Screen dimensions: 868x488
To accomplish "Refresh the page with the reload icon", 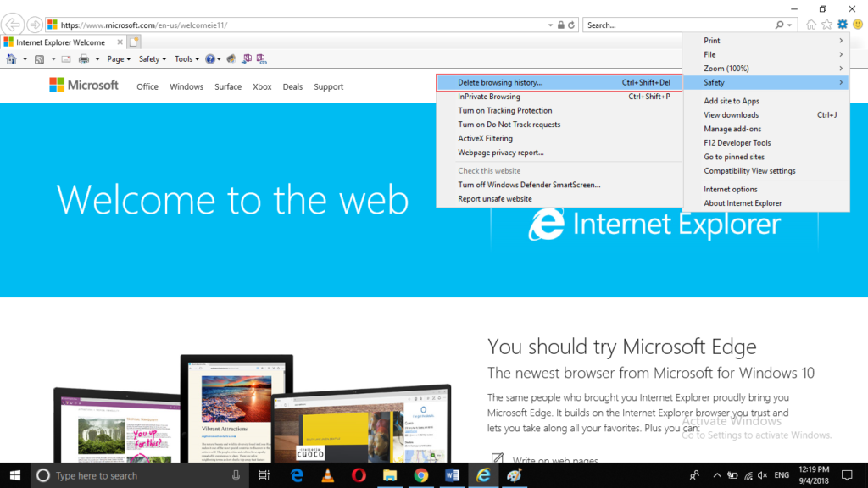I will [571, 25].
